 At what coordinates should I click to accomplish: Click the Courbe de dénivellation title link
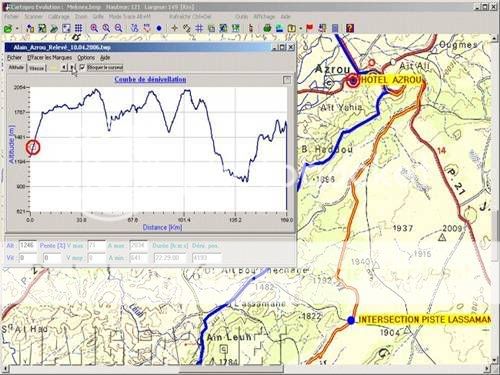pyautogui.click(x=150, y=79)
